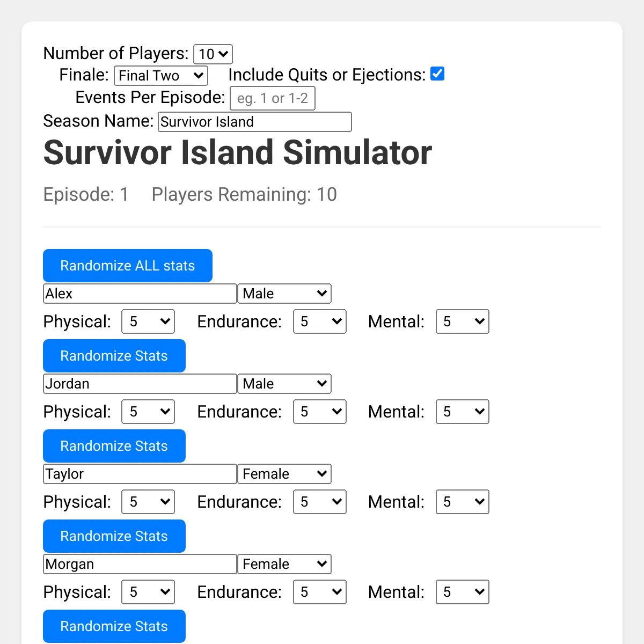This screenshot has width=644, height=644.
Task: Open Jordan's Physical stat dropdown
Action: pos(148,412)
